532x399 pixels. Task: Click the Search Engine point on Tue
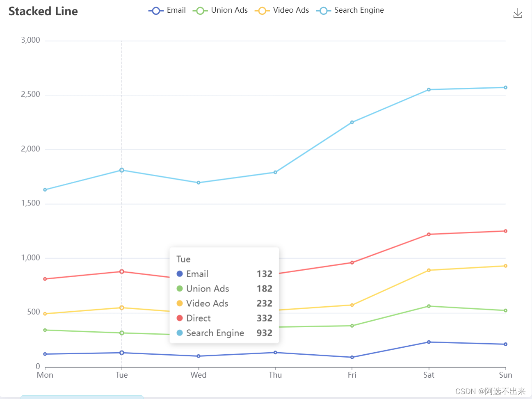pyautogui.click(x=122, y=170)
